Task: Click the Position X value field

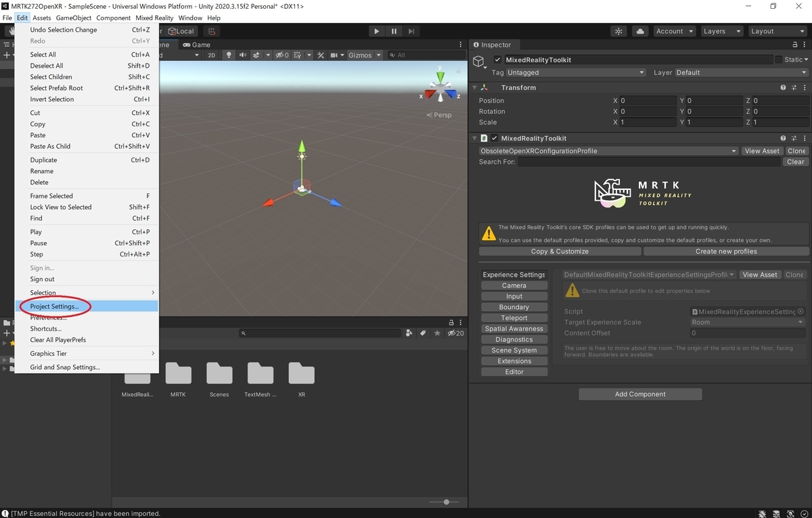Action: click(x=648, y=101)
